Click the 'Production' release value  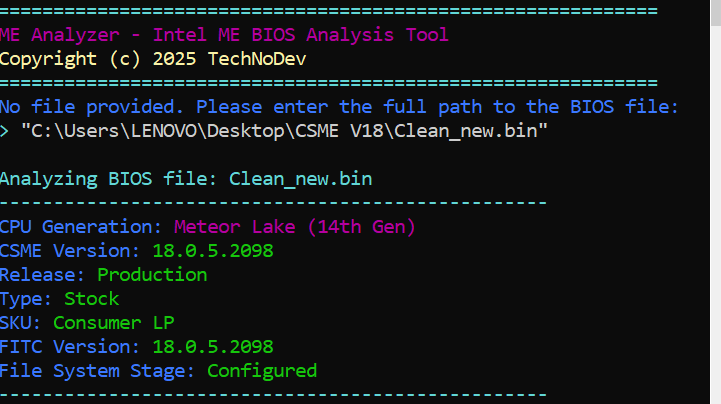152,275
